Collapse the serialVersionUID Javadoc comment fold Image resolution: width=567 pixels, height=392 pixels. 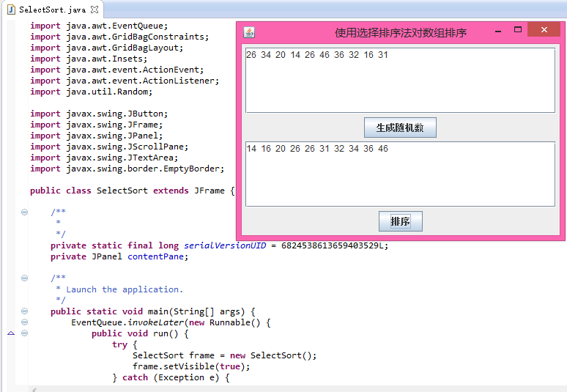[24, 212]
